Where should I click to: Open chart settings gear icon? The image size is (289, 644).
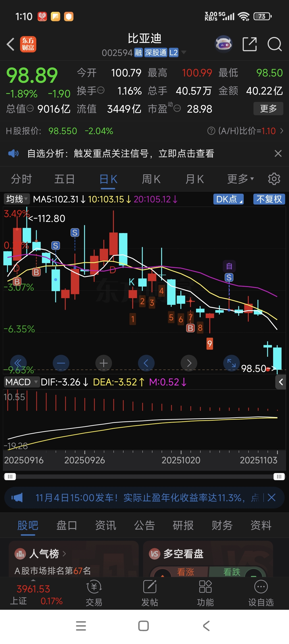(x=274, y=179)
